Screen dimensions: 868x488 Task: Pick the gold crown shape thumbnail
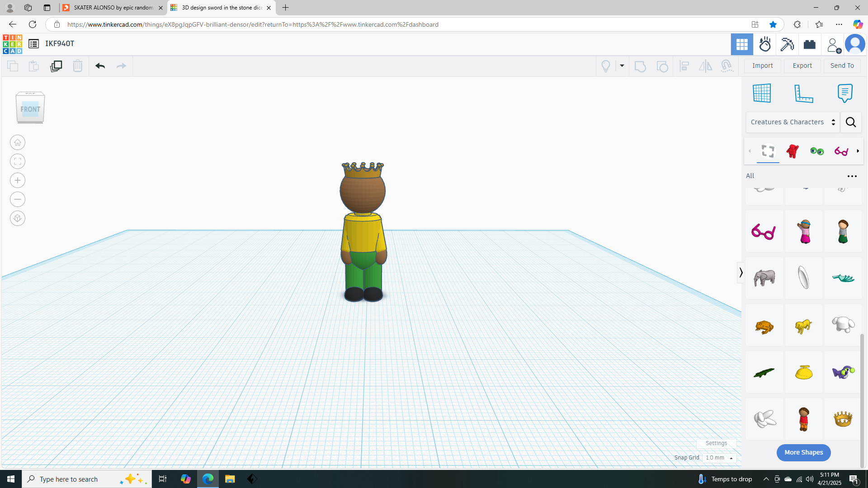(843, 419)
